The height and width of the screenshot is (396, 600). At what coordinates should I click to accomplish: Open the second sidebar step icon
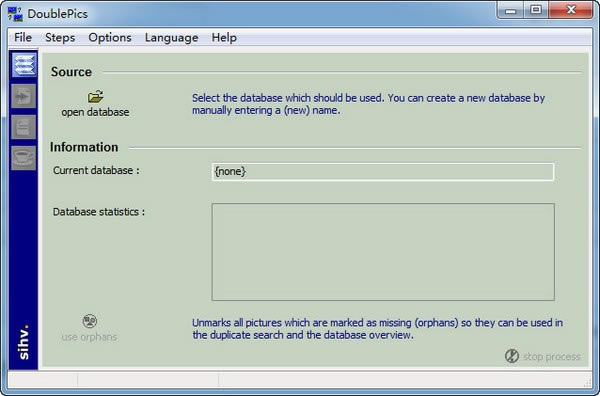tap(24, 96)
